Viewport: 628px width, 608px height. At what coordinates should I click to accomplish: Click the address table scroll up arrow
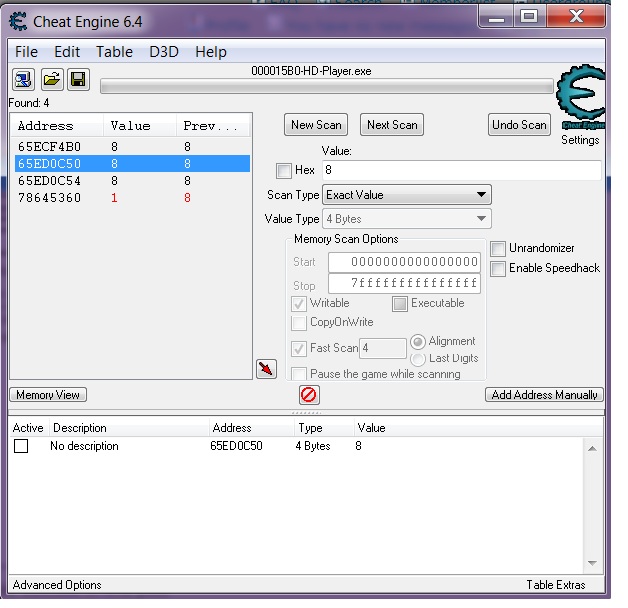pyautogui.click(x=592, y=449)
